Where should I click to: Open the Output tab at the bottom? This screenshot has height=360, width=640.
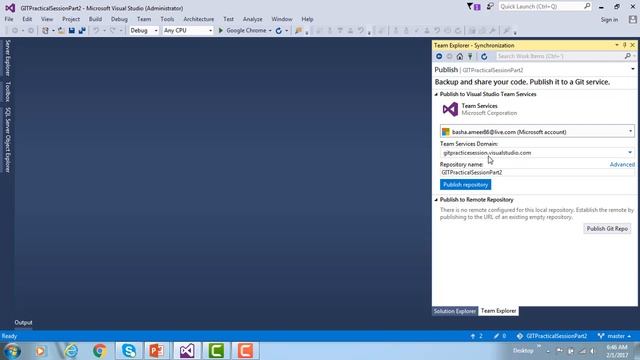23,322
